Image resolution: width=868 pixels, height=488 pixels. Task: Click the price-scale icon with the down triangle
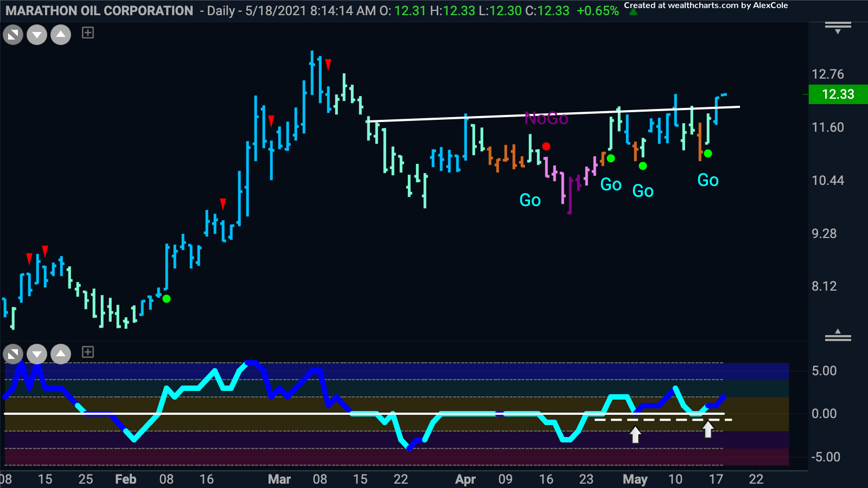point(838,28)
